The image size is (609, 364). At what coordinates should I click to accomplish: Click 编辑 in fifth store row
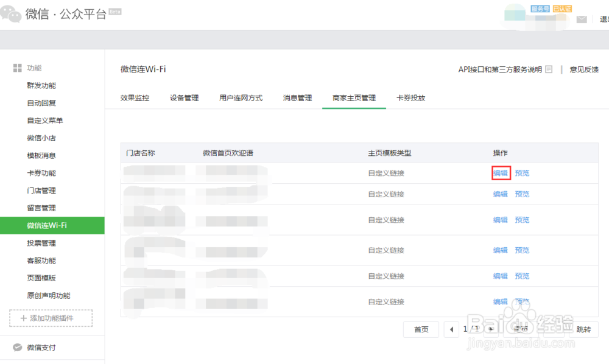pyautogui.click(x=501, y=276)
